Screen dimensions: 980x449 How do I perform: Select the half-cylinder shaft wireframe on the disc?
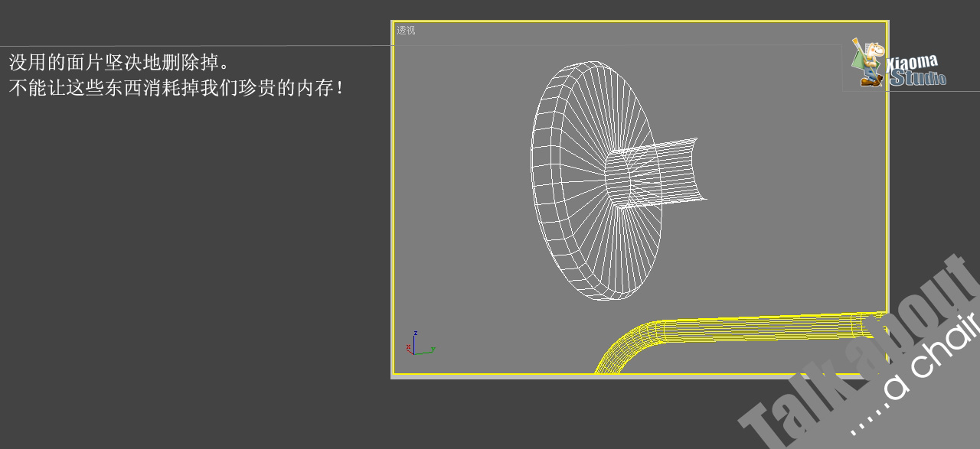(657, 173)
